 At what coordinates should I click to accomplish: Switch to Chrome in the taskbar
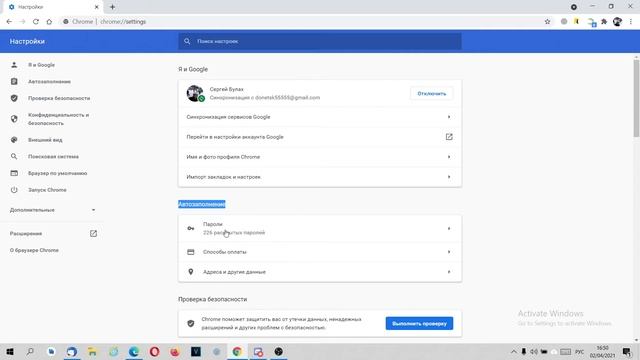tap(237, 351)
